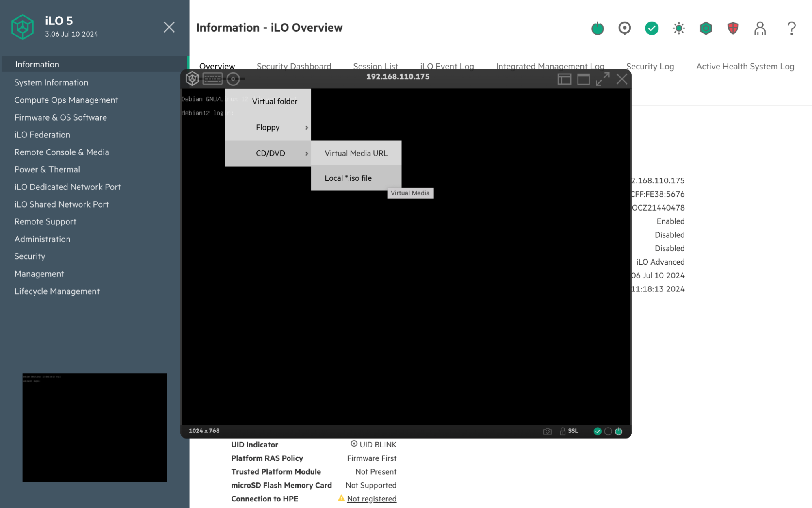Click the UID indicator icon in header
This screenshot has height=508, width=812.
[x=624, y=28]
